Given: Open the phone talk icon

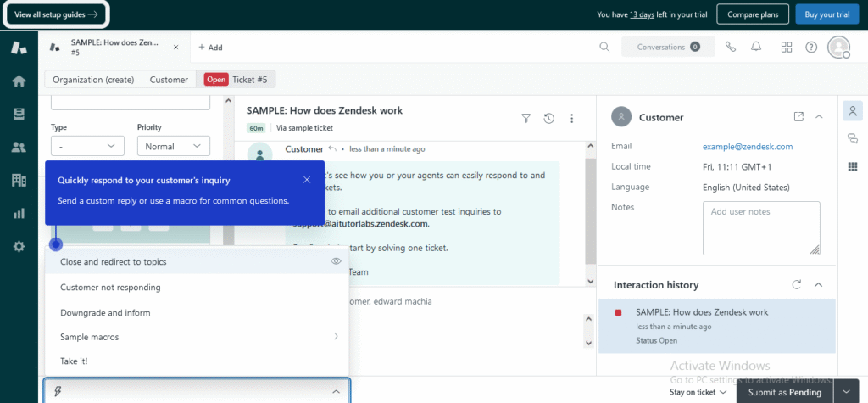Looking at the screenshot, I should click(730, 48).
